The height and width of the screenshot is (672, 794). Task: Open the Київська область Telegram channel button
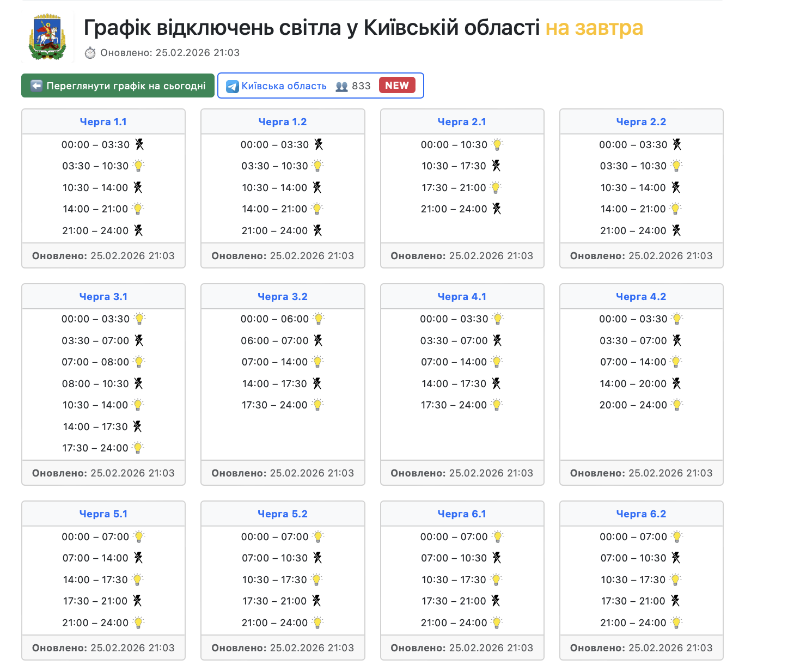(x=284, y=86)
